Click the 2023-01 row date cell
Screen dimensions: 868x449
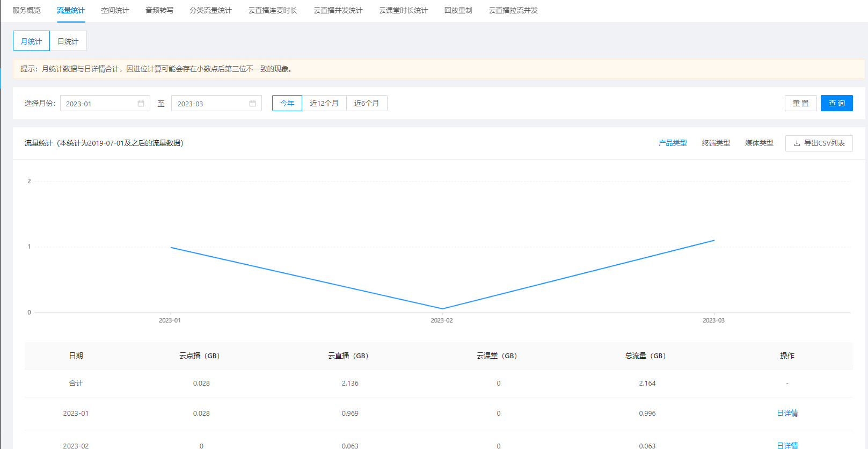(76, 413)
